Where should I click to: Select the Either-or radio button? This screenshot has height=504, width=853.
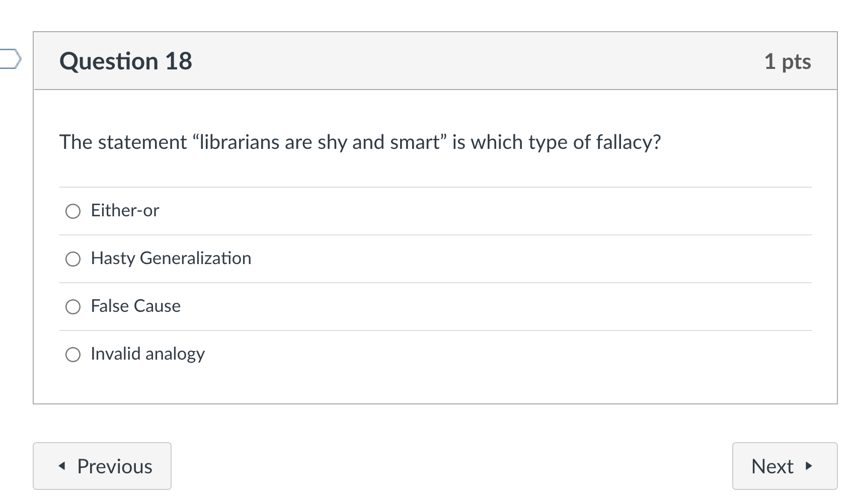tap(73, 211)
